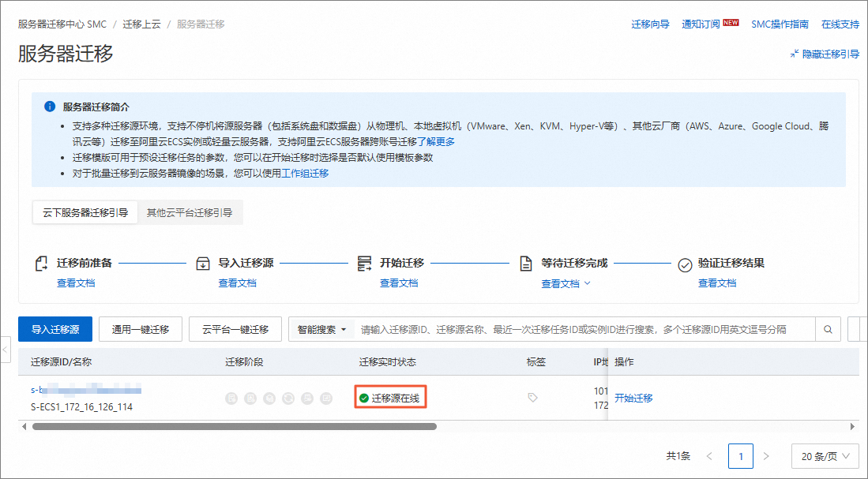Open the migration source ID link s-b
The image size is (868, 479).
point(86,390)
